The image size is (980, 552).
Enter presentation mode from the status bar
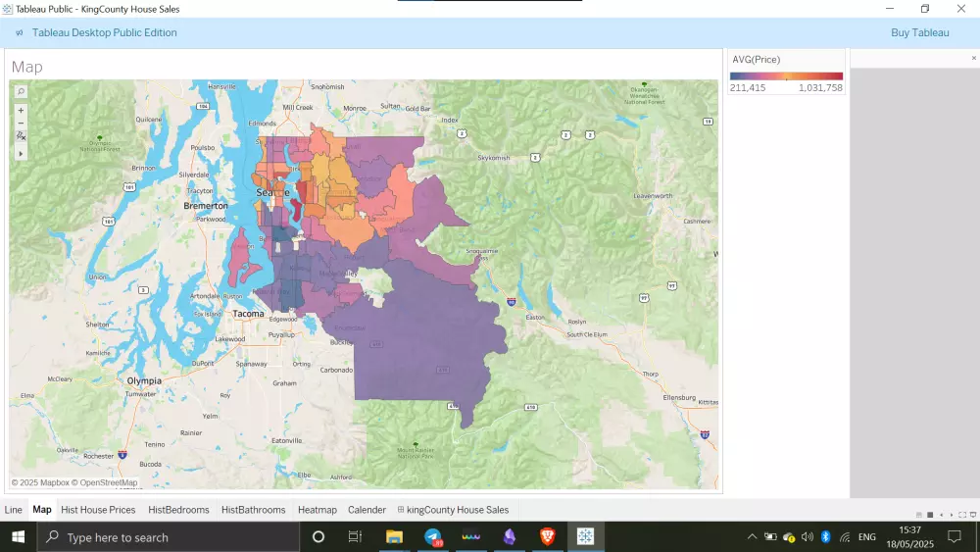972,515
